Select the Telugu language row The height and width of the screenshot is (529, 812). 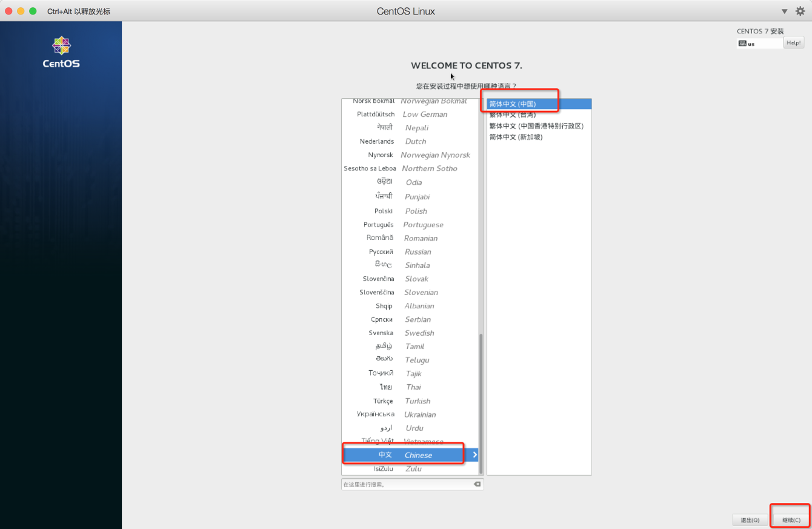410,360
